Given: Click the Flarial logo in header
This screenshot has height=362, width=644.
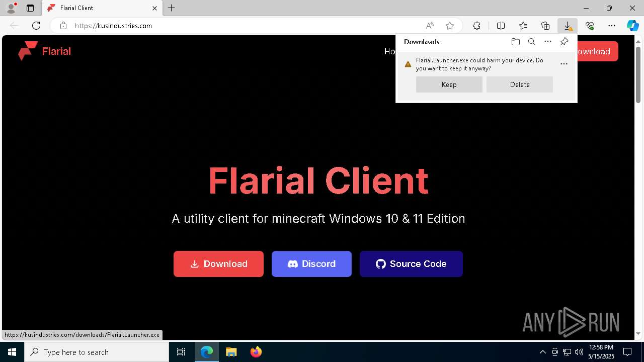Looking at the screenshot, I should [x=45, y=51].
